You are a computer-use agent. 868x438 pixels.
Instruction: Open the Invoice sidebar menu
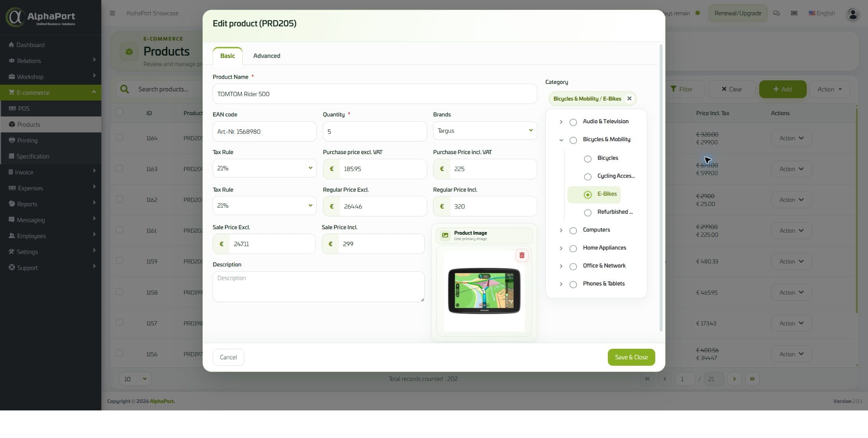tap(51, 172)
